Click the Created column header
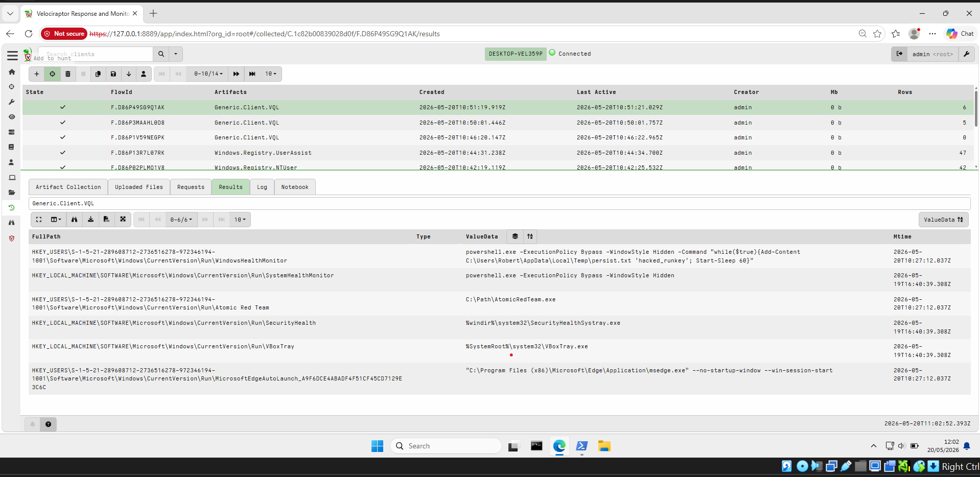 point(432,92)
